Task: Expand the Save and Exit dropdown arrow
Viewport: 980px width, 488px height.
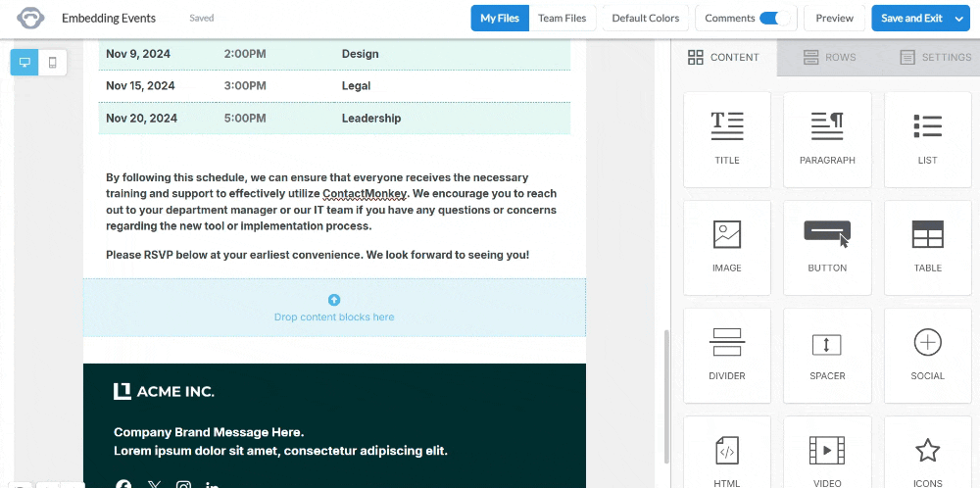Action: pyautogui.click(x=959, y=18)
